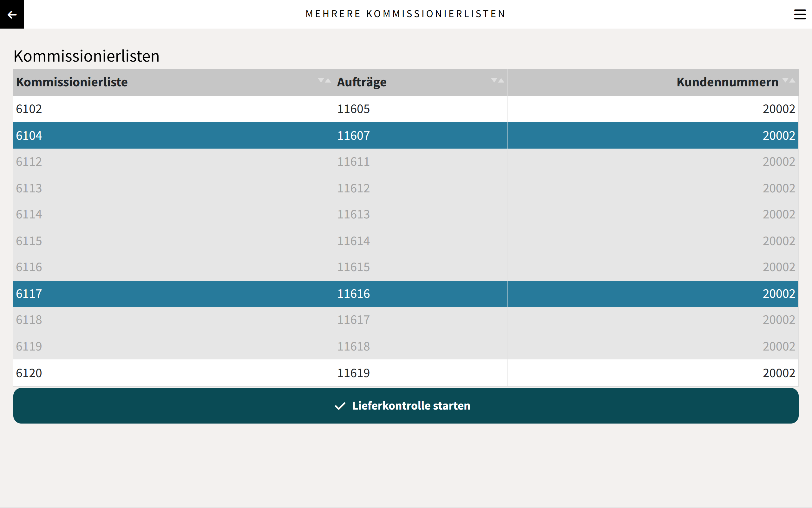Click order number 11607

(353, 135)
